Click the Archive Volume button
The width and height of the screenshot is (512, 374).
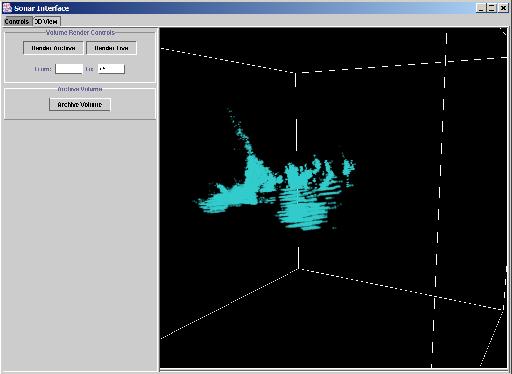pyautogui.click(x=80, y=104)
